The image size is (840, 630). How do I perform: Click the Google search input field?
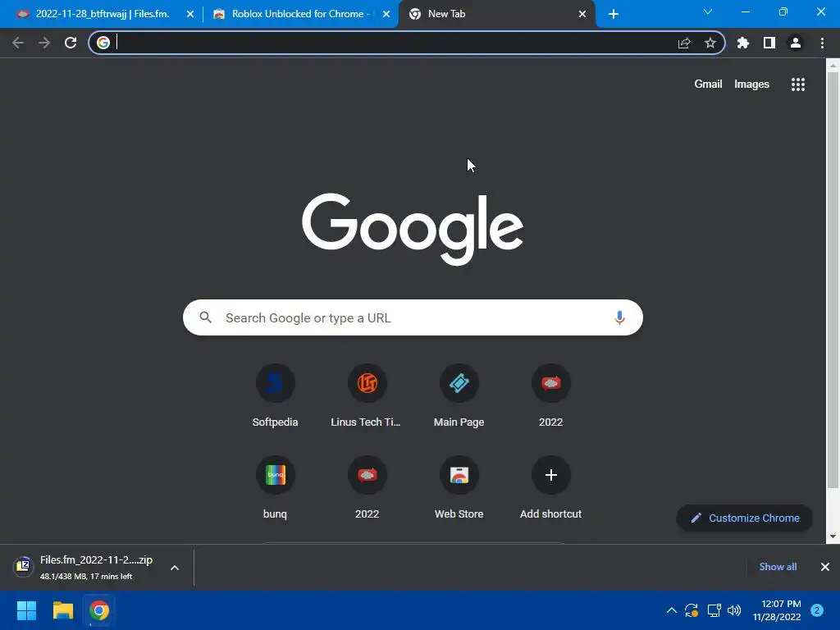click(413, 317)
